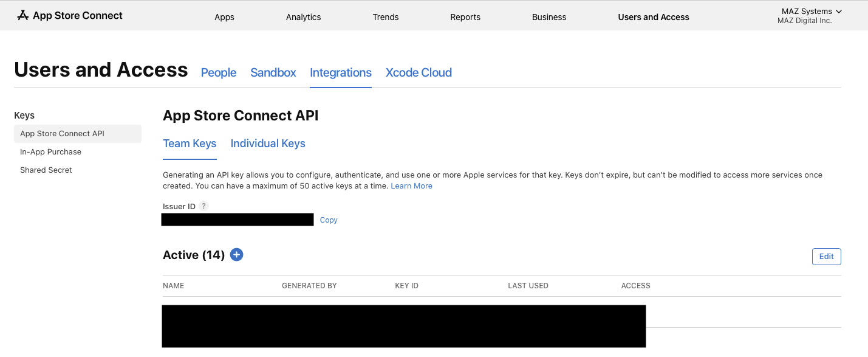Click the App Store Connect API page heading

point(241,116)
